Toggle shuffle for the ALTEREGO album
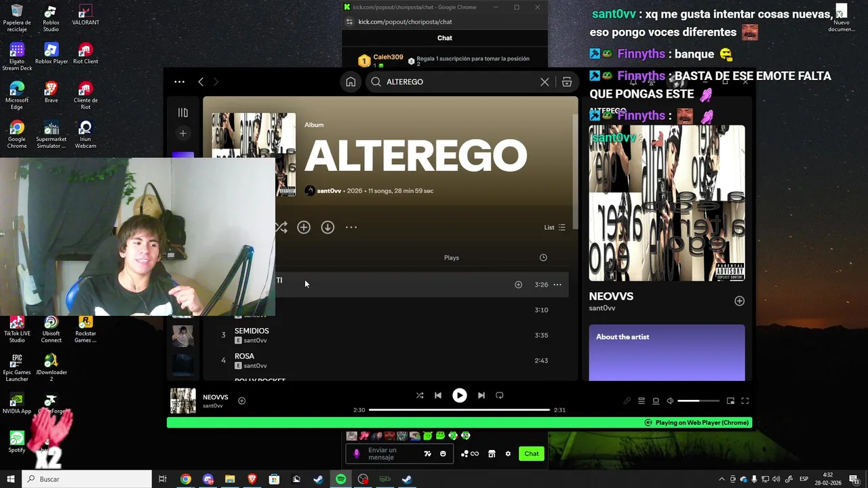Viewport: 868px width, 488px height. tap(281, 228)
